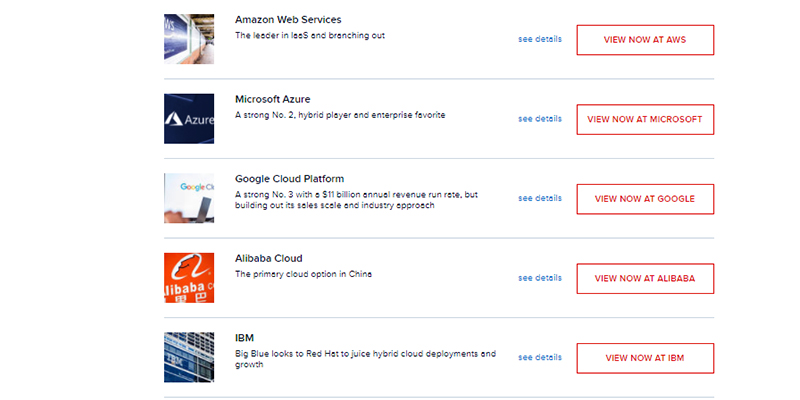Select the Microsoft Azure title

click(272, 99)
